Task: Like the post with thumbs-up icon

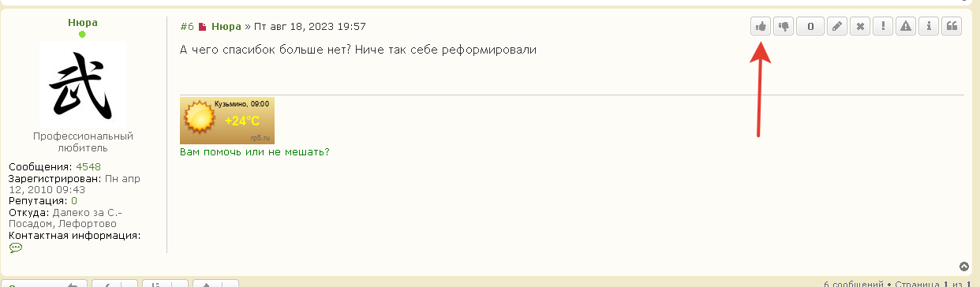Action: coord(761,26)
